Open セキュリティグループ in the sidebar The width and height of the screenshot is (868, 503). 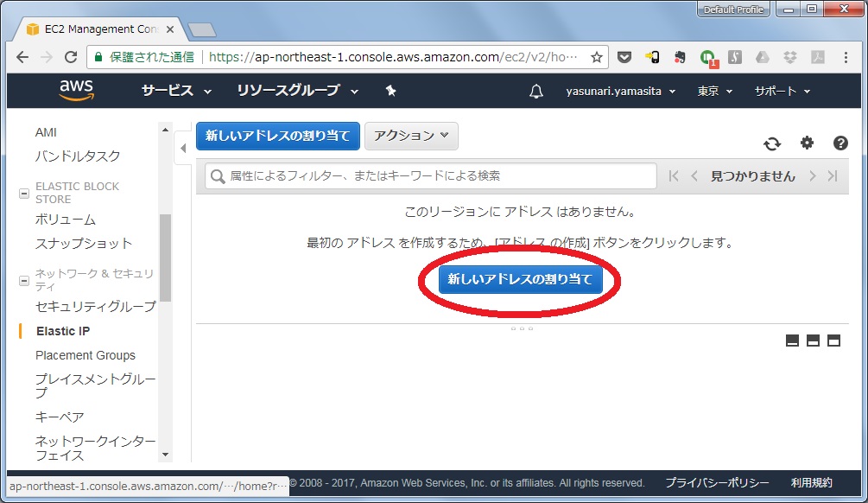[x=96, y=306]
